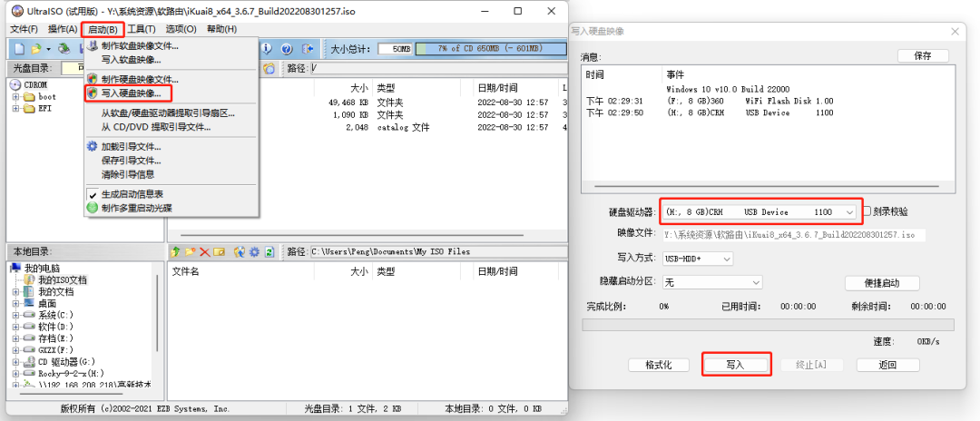The height and width of the screenshot is (421, 980).
Task: Click the blue Info toolbar icon
Action: (x=267, y=49)
